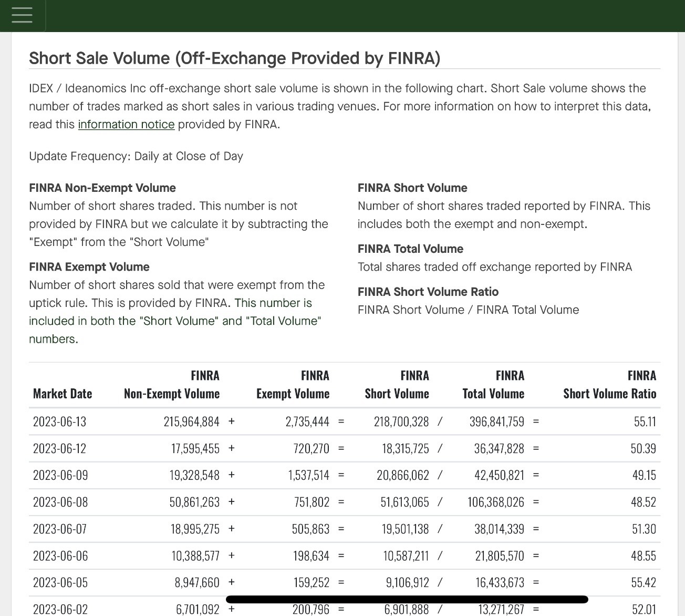685x616 pixels.
Task: Click short volume value 51,613,065
Action: 405,502
